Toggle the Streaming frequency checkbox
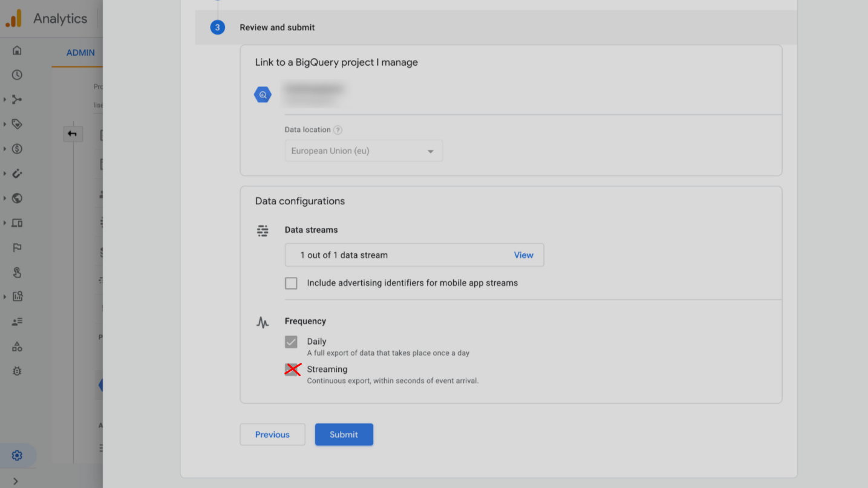 [292, 369]
